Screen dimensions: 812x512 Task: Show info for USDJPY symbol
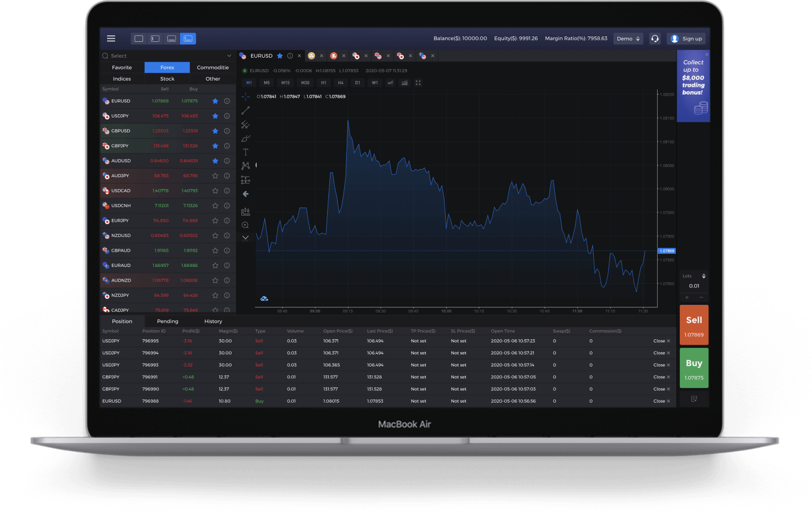point(227,116)
